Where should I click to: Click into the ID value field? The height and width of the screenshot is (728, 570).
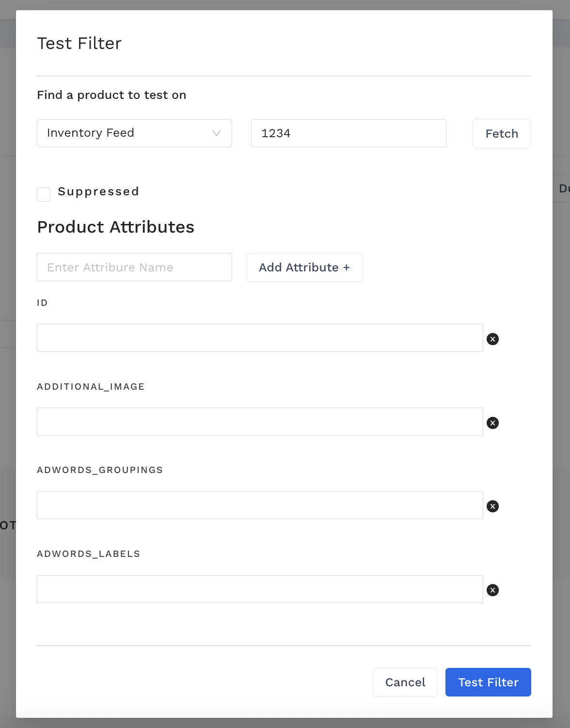tap(260, 338)
